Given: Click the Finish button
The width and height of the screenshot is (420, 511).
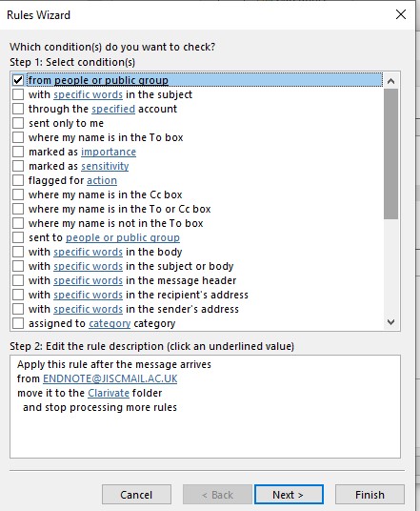Looking at the screenshot, I should point(370,495).
